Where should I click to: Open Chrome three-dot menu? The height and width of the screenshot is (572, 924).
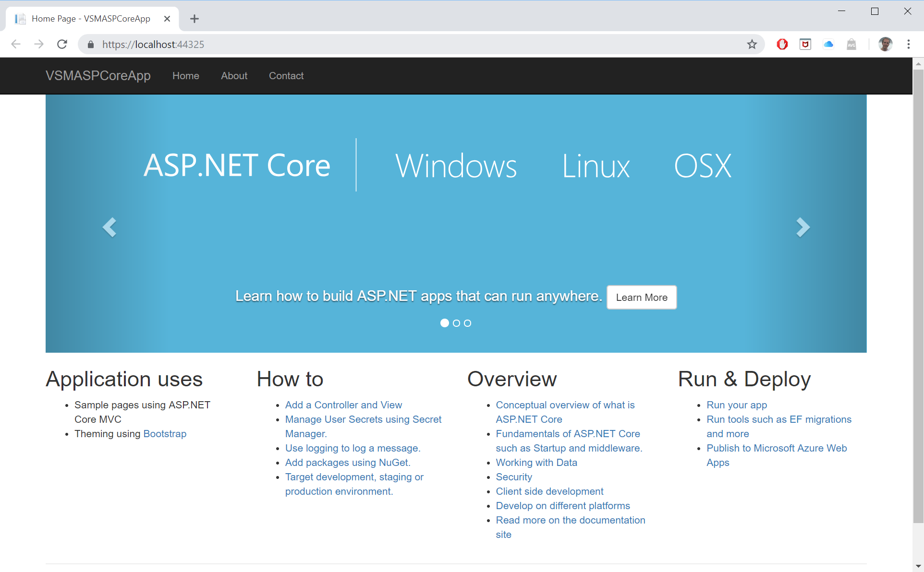tap(908, 44)
